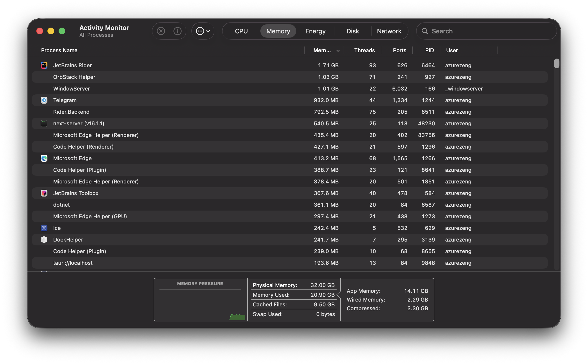588x364 pixels.
Task: Open the ellipsis options dropdown menu
Action: (203, 31)
